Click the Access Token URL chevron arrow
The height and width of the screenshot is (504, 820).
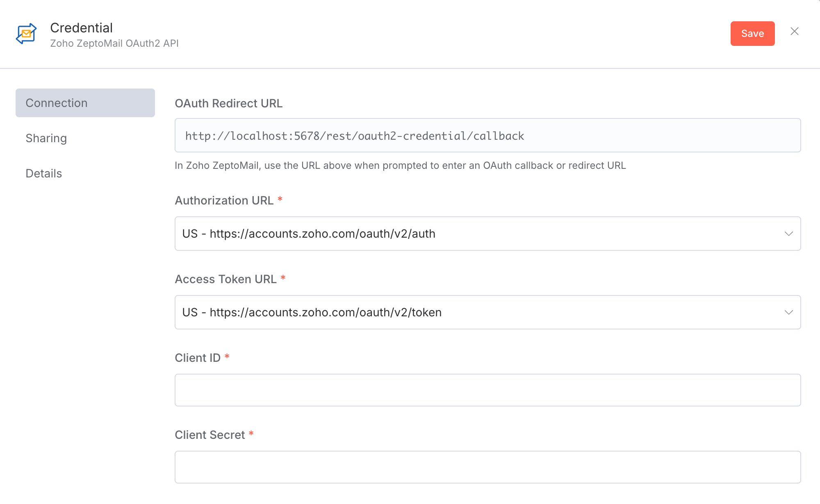[788, 312]
